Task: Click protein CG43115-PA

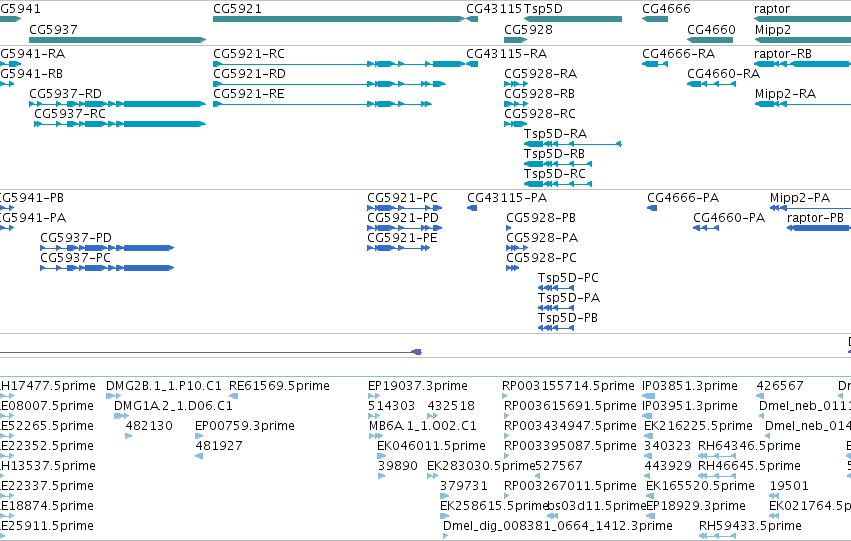Action: pos(472,208)
